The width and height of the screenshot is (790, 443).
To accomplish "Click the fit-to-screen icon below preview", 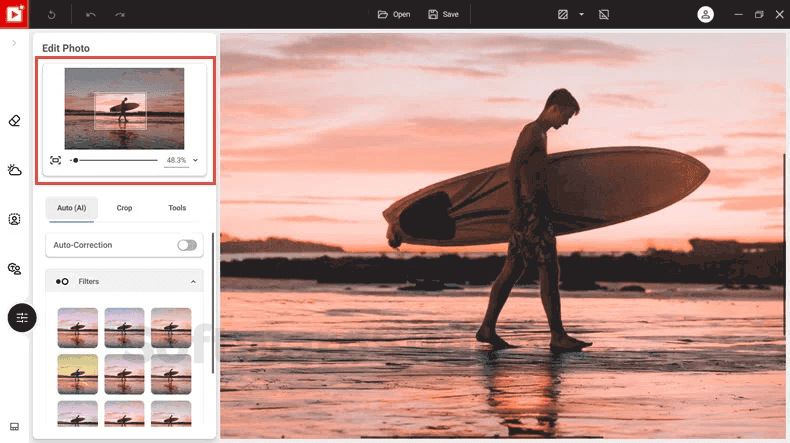I will click(55, 160).
